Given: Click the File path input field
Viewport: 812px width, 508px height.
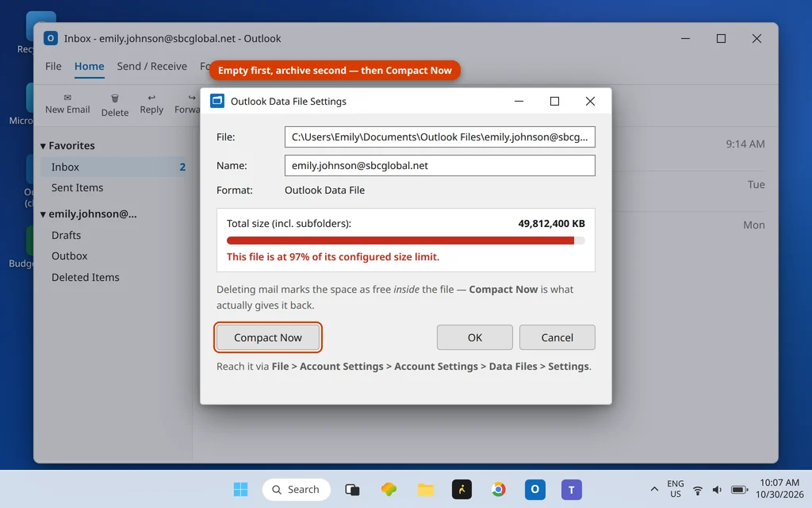Looking at the screenshot, I should point(439,137).
